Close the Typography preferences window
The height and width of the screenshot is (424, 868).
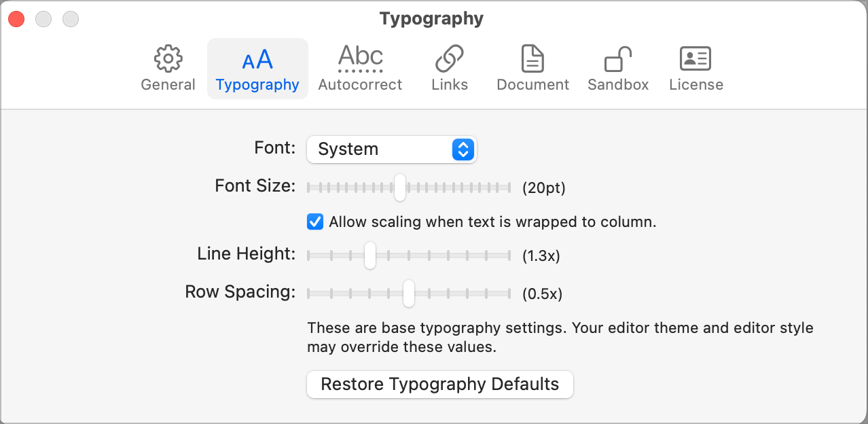16,20
